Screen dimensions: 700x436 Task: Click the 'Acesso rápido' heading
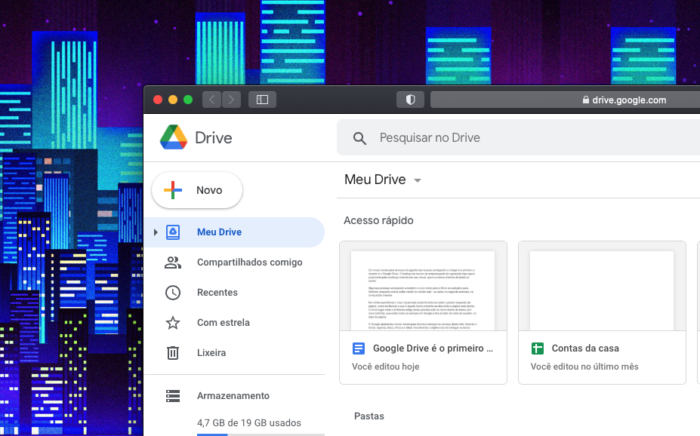point(379,220)
